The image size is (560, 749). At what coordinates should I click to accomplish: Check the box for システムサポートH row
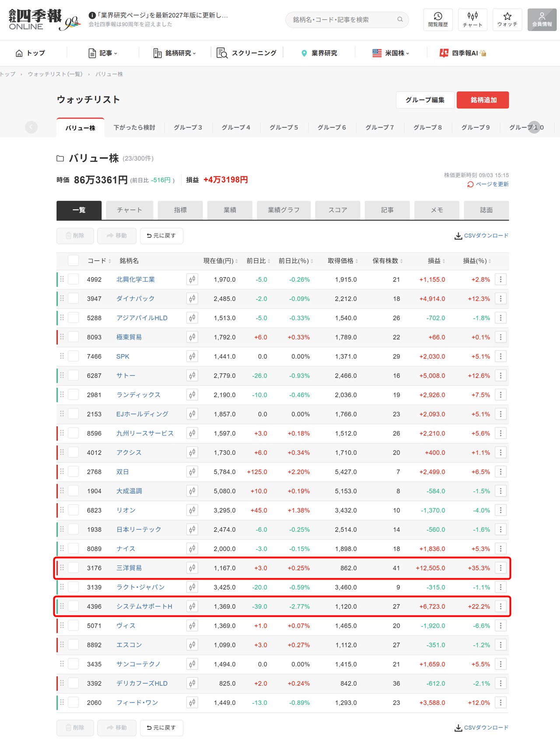point(73,606)
